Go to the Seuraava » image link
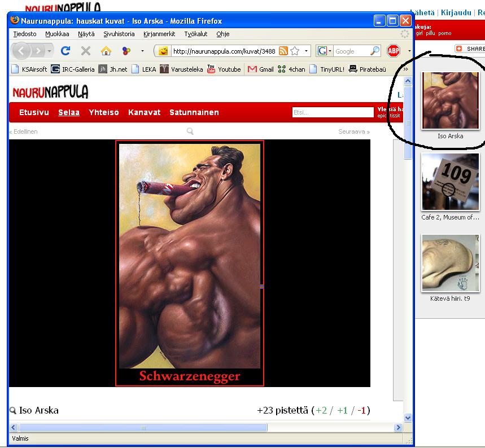Screen dimensions: 485x448 (354, 131)
